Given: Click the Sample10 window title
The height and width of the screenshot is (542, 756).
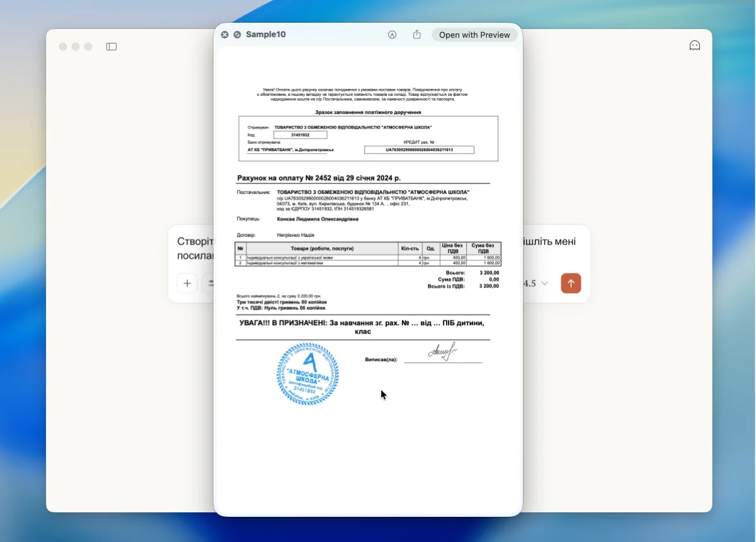Looking at the screenshot, I should coord(265,35).
